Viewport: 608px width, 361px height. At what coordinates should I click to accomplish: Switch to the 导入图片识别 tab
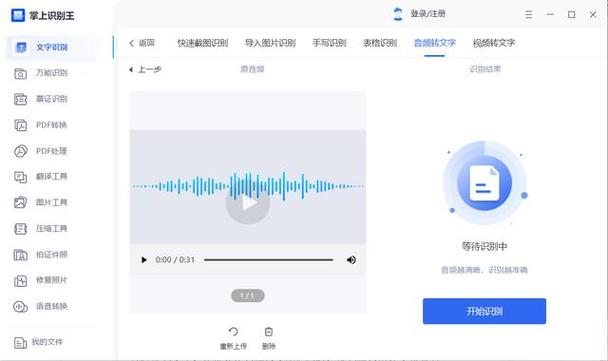coord(270,43)
